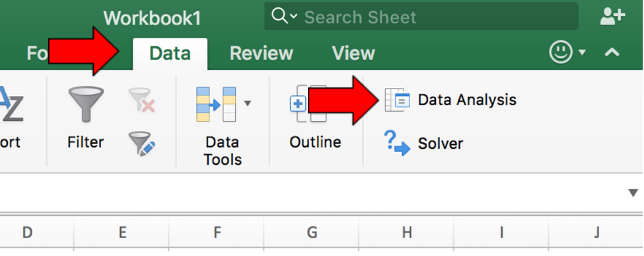Click the Sort A-Z icon
The height and width of the screenshot is (256, 644).
tap(11, 104)
